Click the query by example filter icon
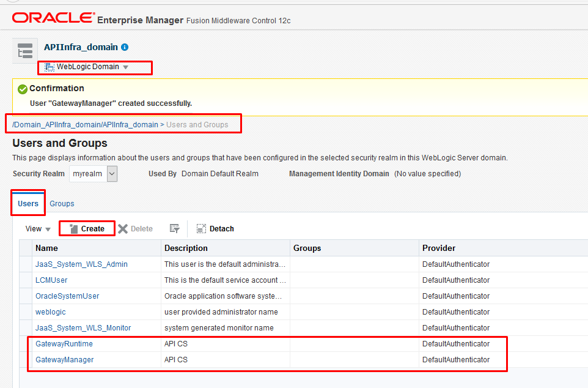588x388 pixels. click(x=175, y=229)
